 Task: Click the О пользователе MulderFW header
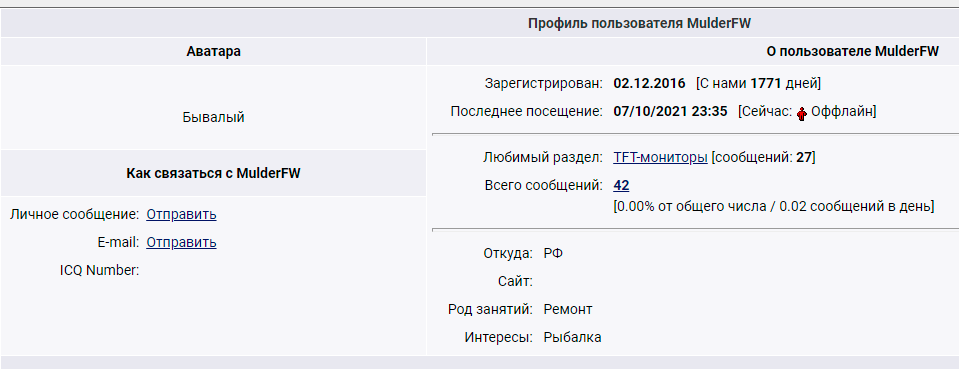[853, 51]
